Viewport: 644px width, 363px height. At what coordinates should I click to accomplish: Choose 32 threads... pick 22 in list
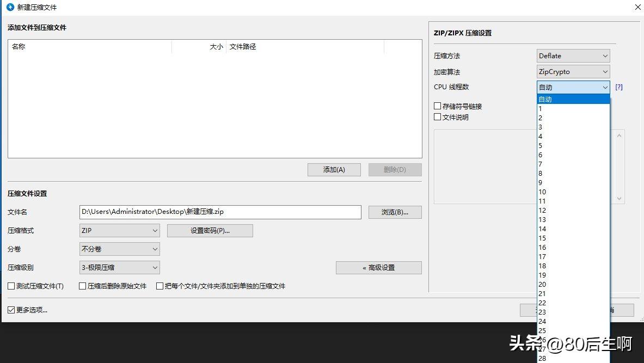pos(573,303)
